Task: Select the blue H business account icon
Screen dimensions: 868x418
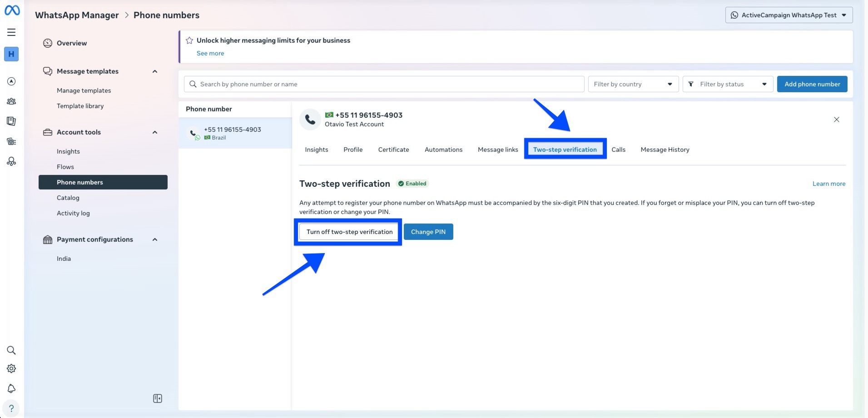Action: pos(11,54)
